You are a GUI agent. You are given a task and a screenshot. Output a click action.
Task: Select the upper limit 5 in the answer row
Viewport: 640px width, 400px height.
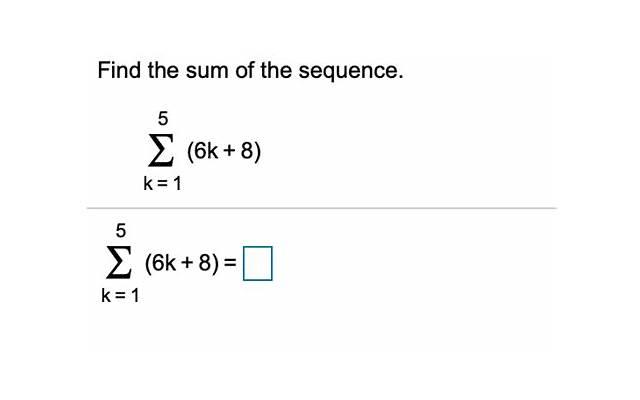121,231
